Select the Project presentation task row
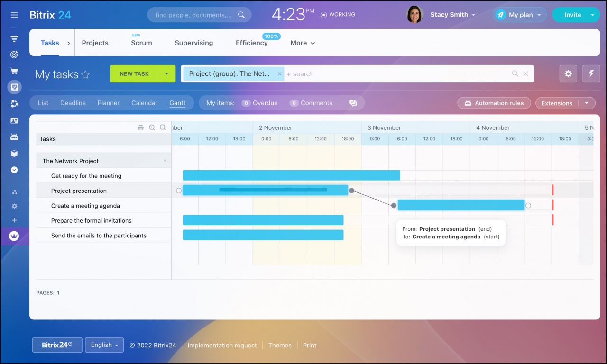 pyautogui.click(x=103, y=191)
